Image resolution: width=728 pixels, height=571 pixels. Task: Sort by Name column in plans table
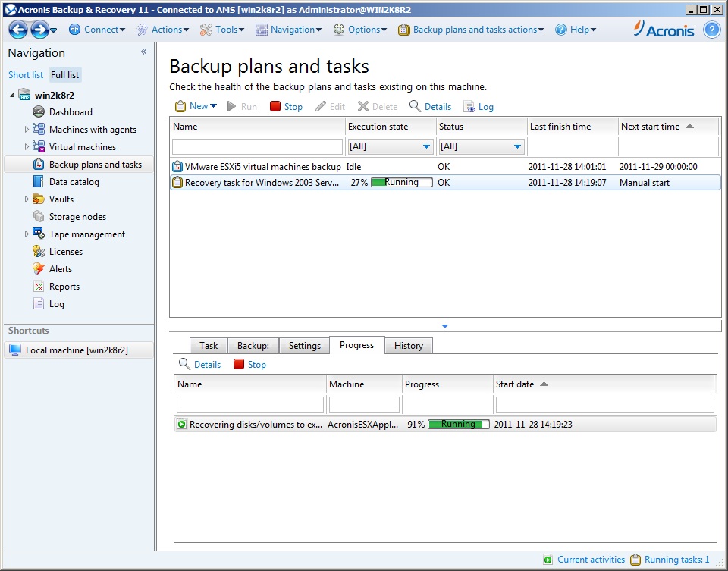(x=258, y=127)
